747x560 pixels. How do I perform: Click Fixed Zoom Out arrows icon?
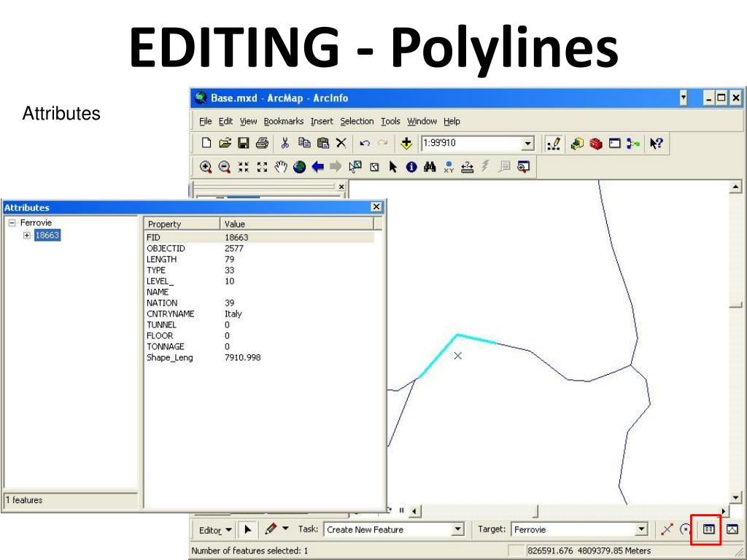[262, 167]
